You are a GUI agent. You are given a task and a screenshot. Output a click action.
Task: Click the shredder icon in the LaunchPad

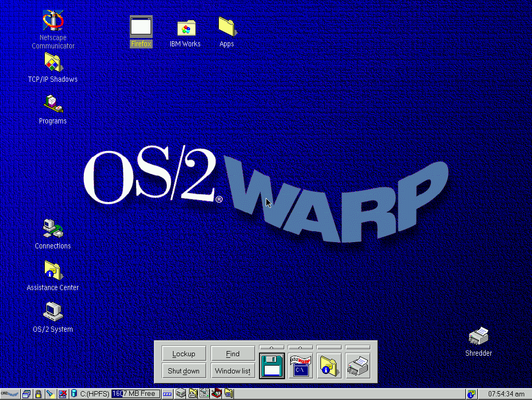point(357,366)
